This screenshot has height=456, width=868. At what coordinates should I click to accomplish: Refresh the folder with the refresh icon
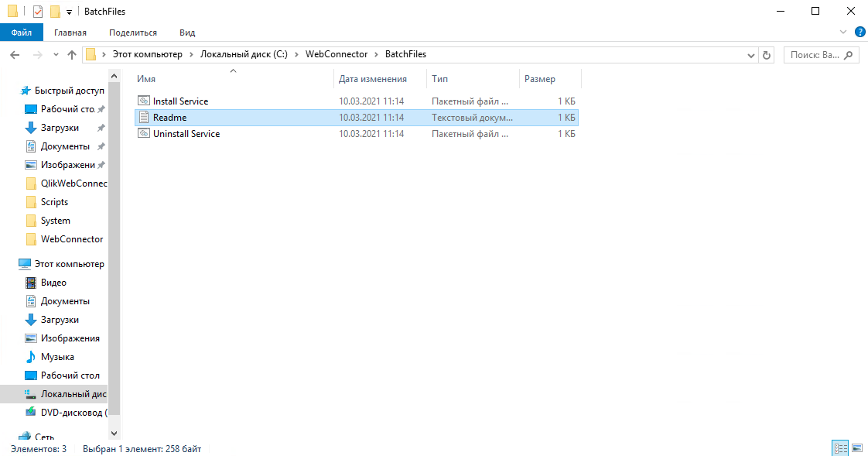coord(766,55)
